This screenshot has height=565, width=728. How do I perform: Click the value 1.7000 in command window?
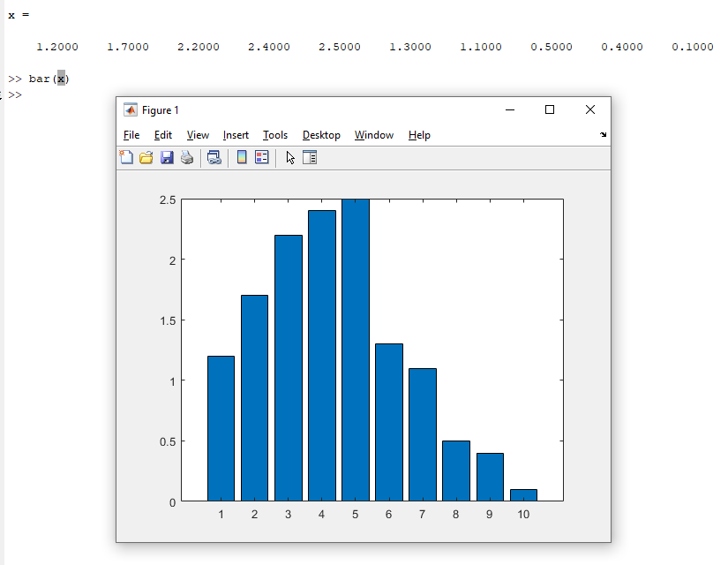(128, 47)
